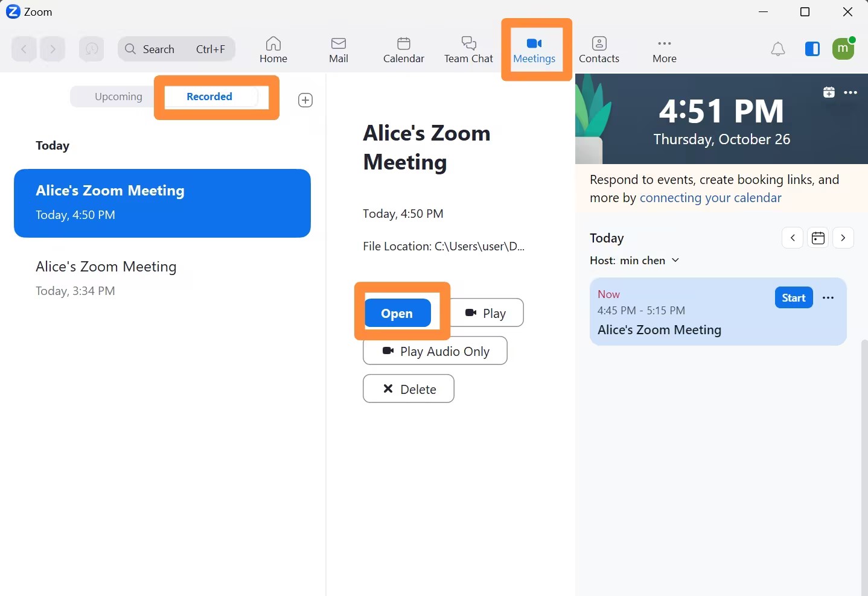Select the 3:34 PM Alice's Zoom Meeting recording
The image size is (868, 596).
coord(162,278)
